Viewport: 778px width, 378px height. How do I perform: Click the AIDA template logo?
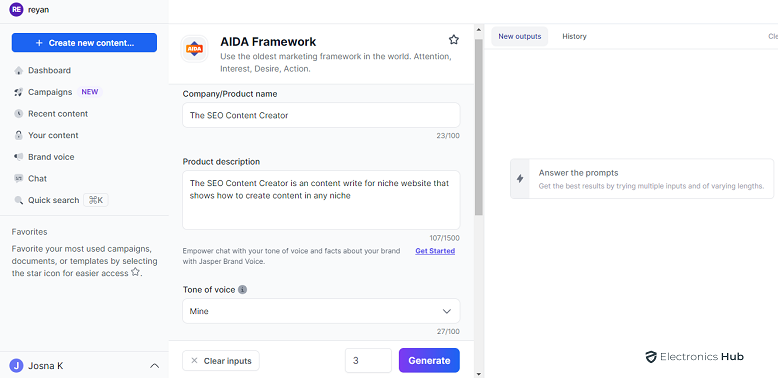194,49
